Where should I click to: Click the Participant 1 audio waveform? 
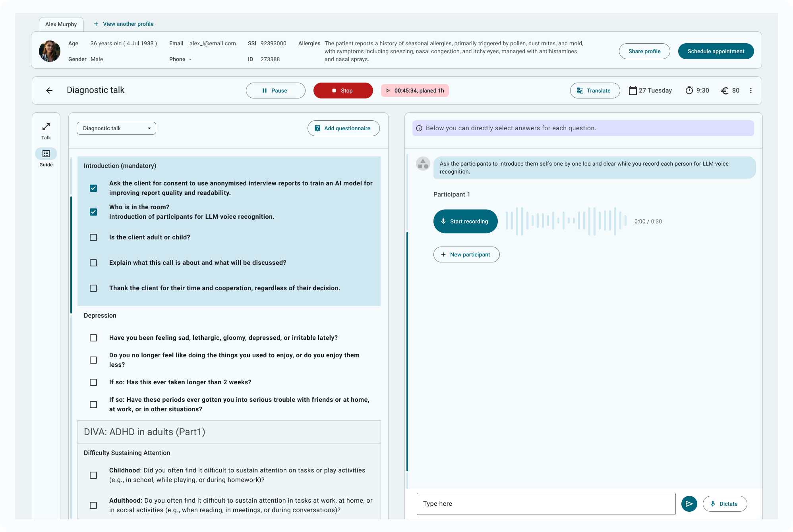[x=566, y=221]
